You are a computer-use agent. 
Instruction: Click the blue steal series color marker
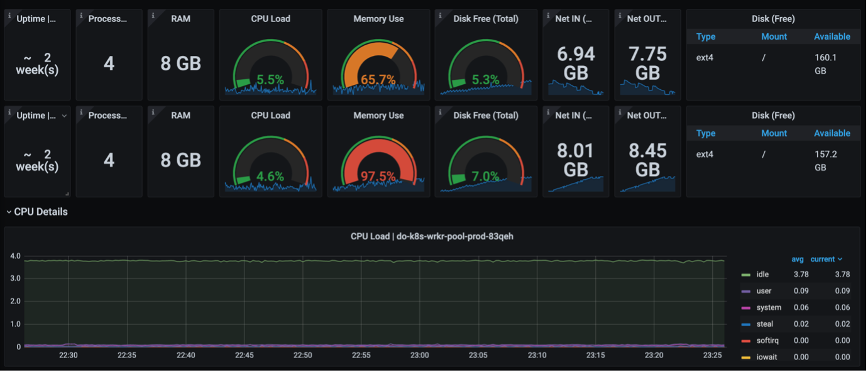click(x=746, y=324)
